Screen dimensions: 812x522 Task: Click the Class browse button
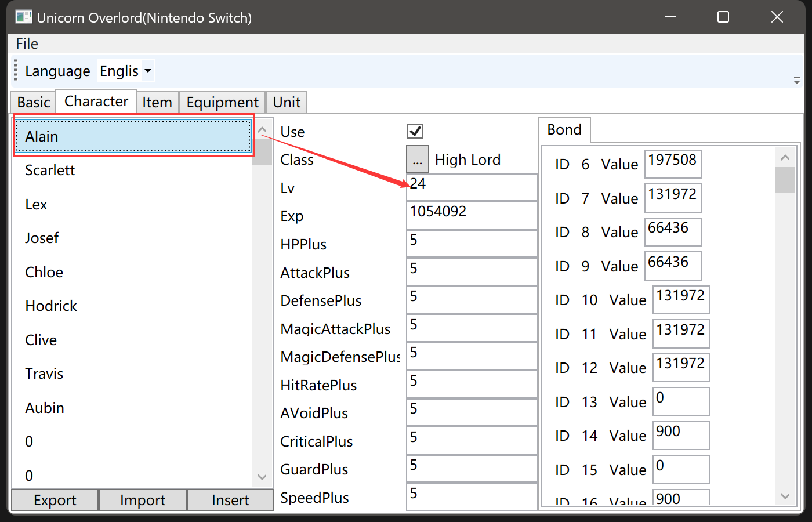(x=418, y=159)
